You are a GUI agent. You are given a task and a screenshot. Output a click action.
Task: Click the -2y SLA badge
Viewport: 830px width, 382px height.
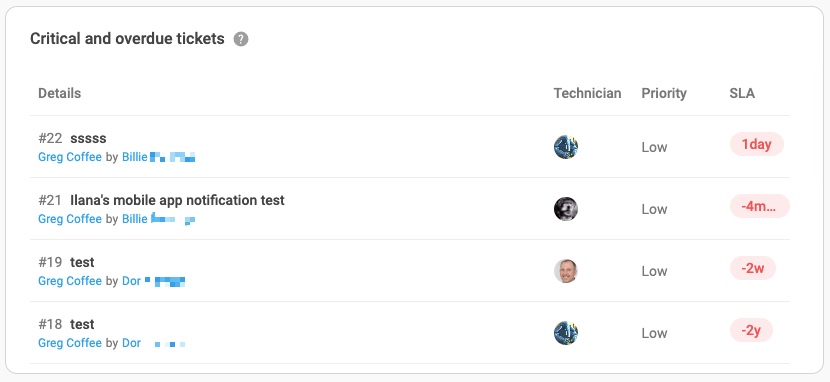pyautogui.click(x=751, y=330)
